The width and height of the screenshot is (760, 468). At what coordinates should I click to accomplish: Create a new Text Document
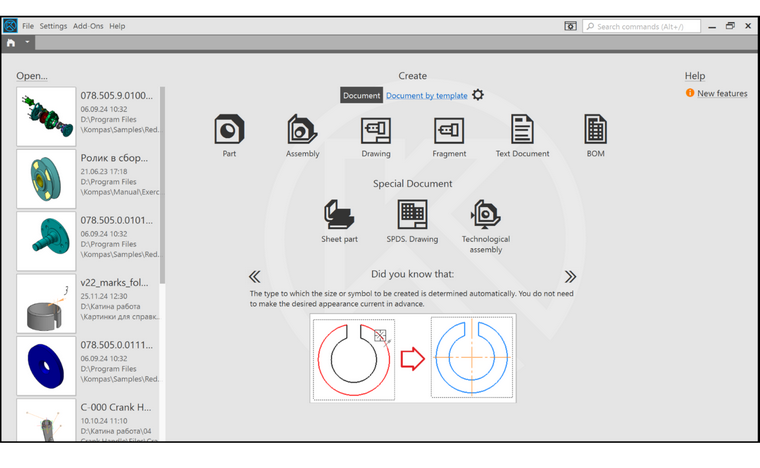pos(522,130)
